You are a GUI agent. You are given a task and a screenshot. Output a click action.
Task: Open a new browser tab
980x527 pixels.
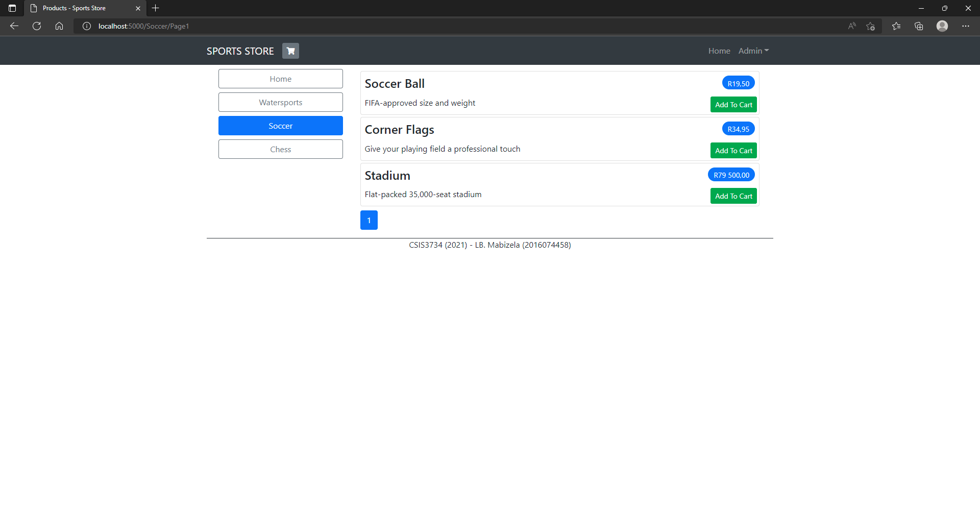click(x=155, y=8)
